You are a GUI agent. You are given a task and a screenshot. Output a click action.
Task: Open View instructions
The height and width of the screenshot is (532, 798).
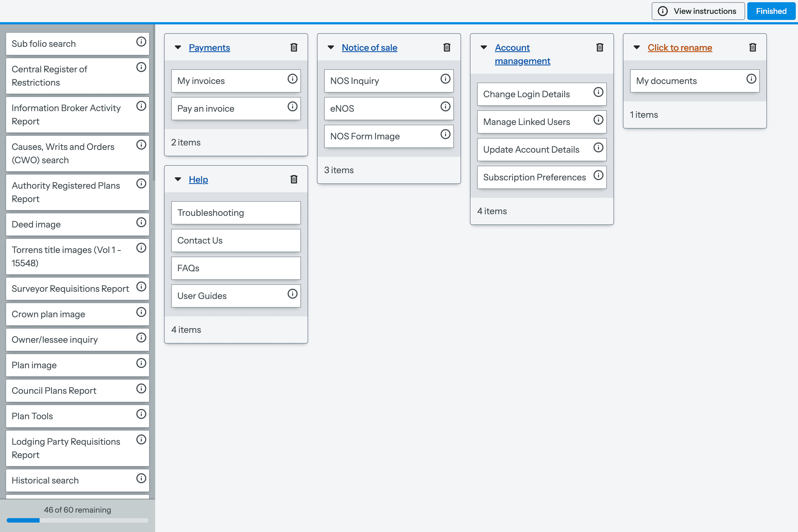coord(698,11)
